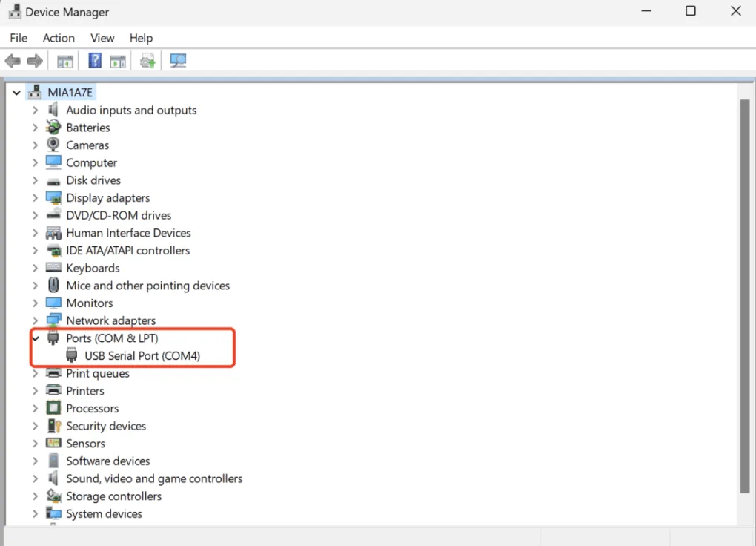Select the Sensors label

click(x=86, y=443)
